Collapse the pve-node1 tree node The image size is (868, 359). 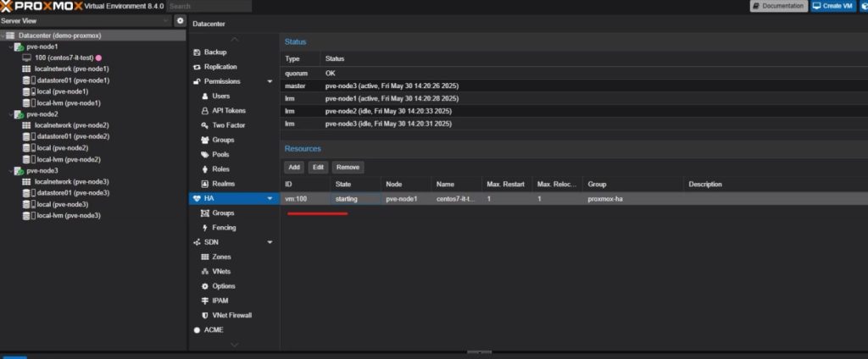tap(10, 47)
